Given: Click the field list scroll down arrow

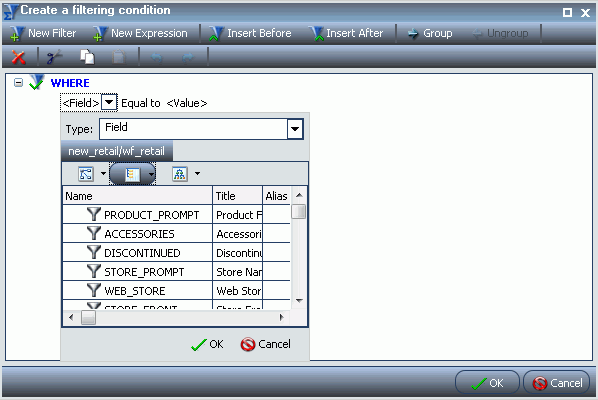Looking at the screenshot, I should click(x=299, y=300).
